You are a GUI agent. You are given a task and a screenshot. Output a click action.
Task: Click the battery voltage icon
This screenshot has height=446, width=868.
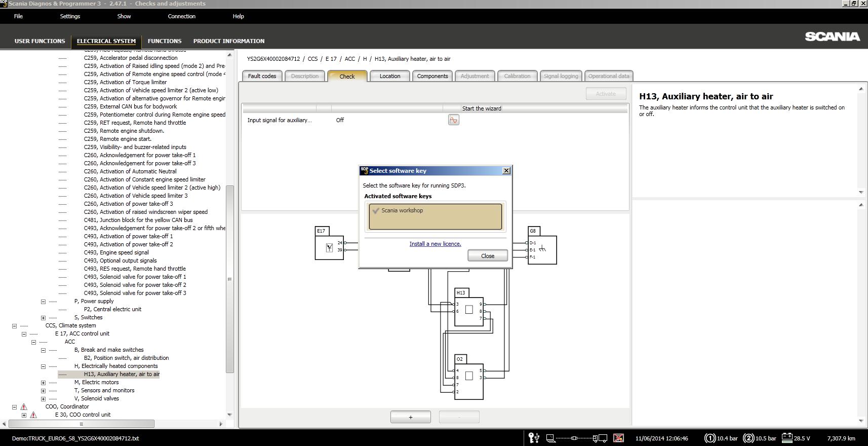(786, 438)
